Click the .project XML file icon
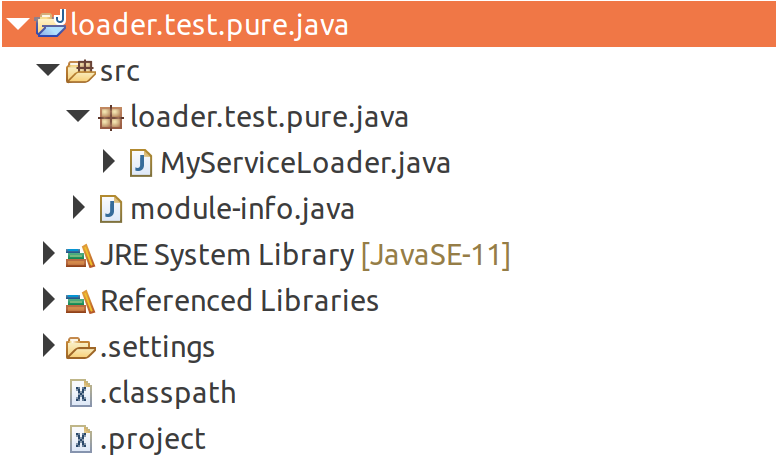 (81, 439)
